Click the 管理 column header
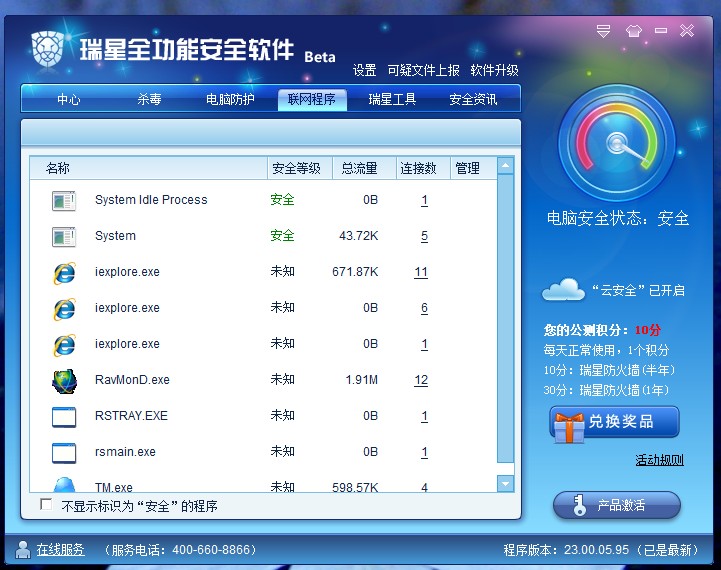 (473, 168)
